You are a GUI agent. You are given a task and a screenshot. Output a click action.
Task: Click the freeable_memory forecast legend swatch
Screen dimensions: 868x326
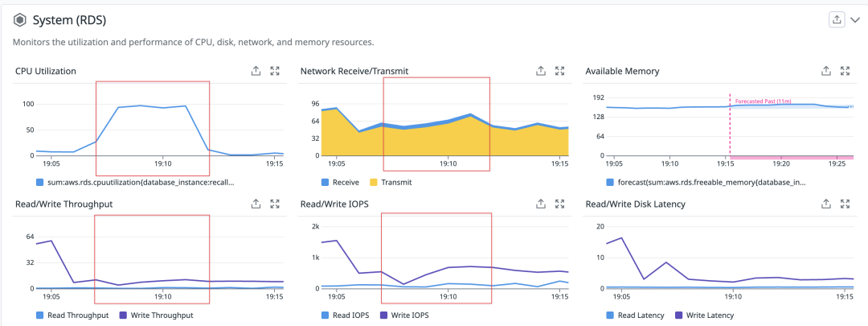pos(609,182)
